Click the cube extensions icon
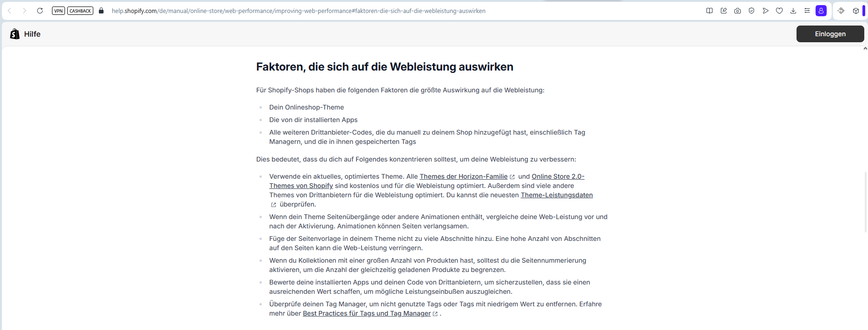 tap(856, 11)
